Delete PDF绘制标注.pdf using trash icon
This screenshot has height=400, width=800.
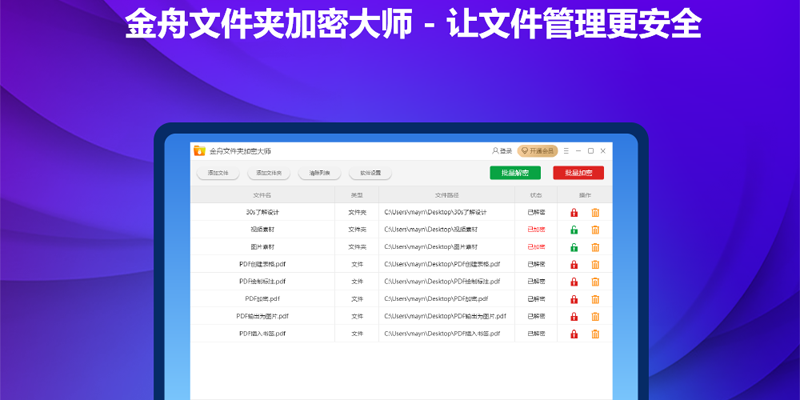[595, 282]
